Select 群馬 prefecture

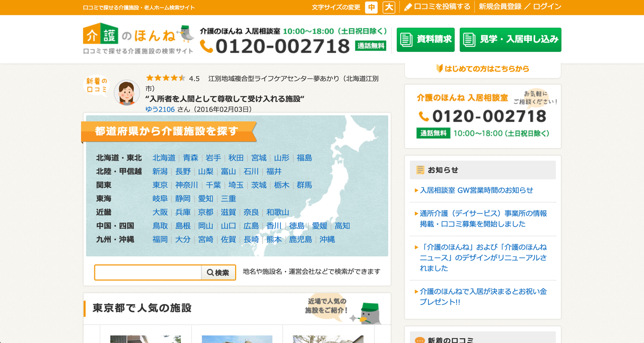coord(305,185)
